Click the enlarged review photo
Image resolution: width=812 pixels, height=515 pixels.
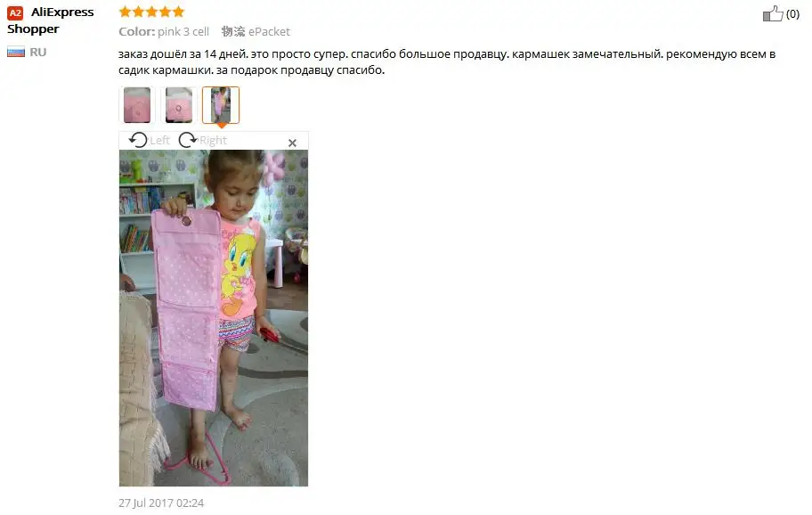coord(214,317)
